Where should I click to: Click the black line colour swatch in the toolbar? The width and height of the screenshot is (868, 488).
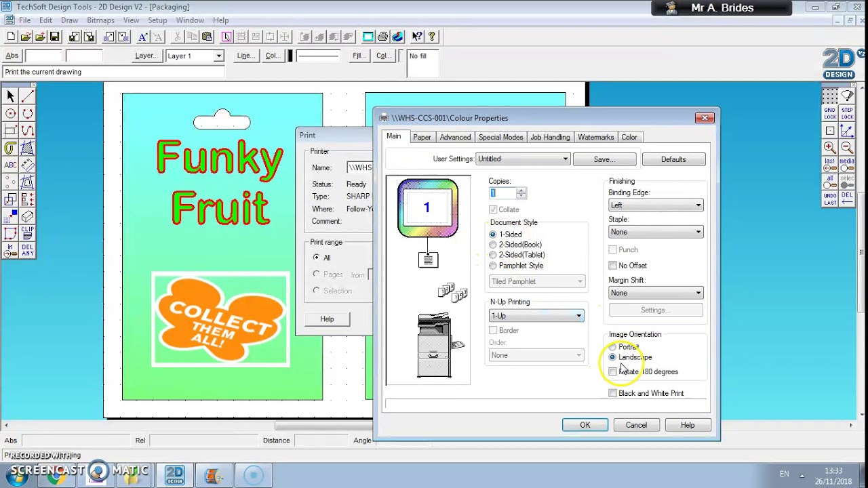click(290, 56)
